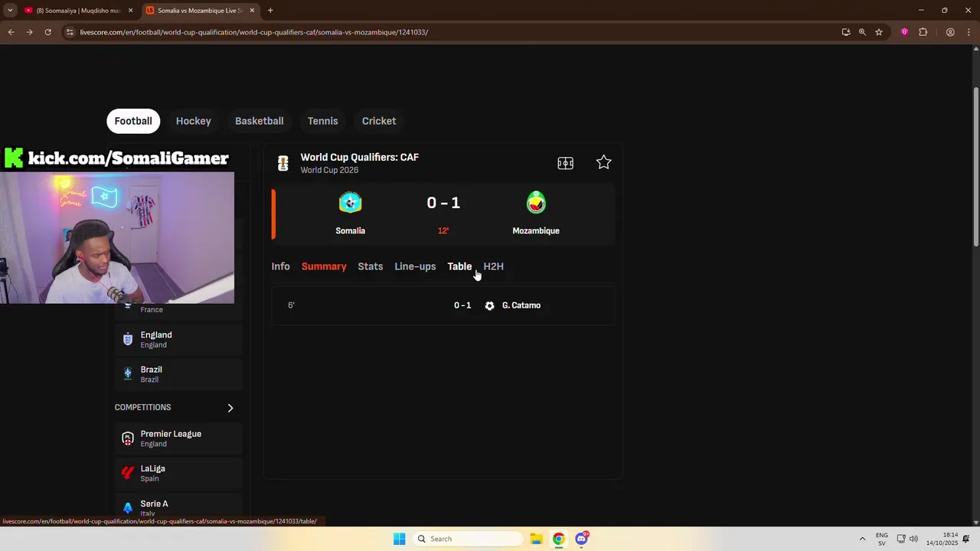Click the Premier League logo icon

coord(128,439)
